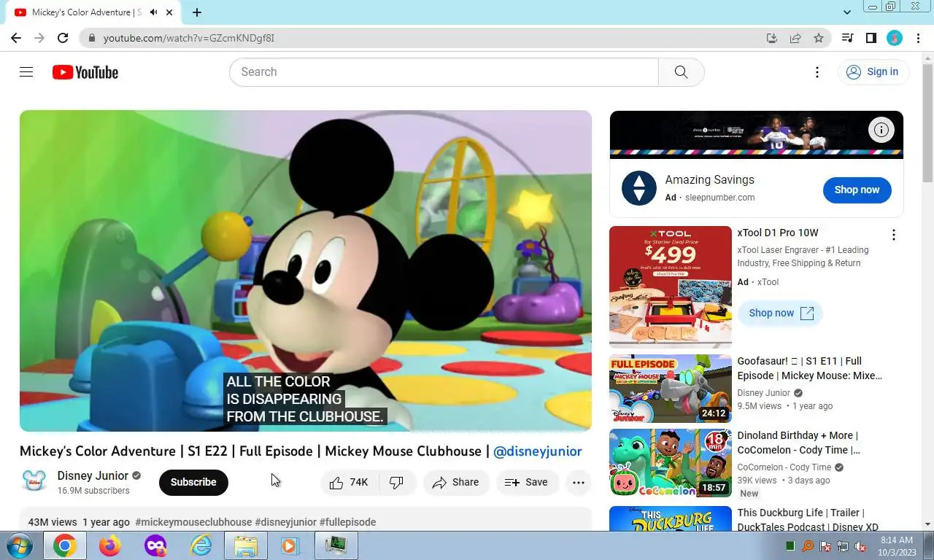
Task: Close the Mickey's Color Adventure tab
Action: tap(170, 12)
